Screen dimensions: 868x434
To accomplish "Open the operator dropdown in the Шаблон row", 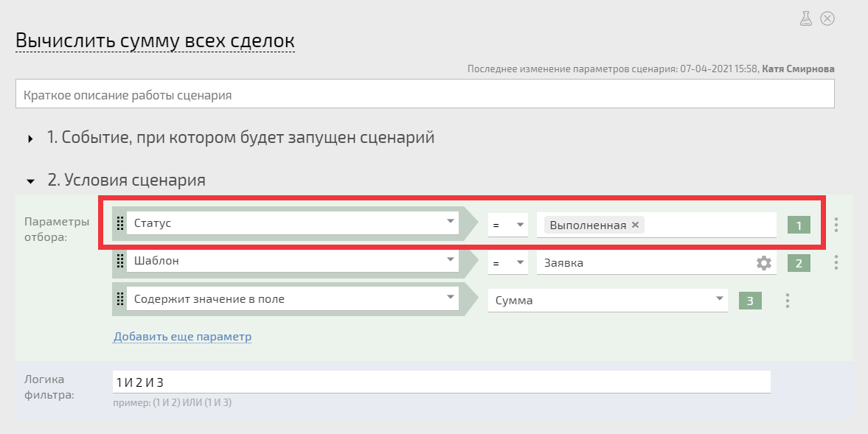I will (x=507, y=262).
